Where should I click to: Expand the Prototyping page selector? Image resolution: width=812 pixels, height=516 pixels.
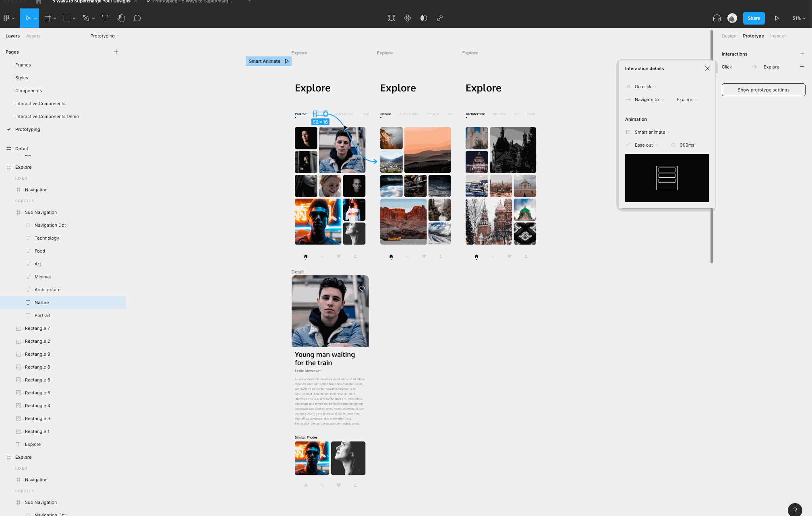105,36
